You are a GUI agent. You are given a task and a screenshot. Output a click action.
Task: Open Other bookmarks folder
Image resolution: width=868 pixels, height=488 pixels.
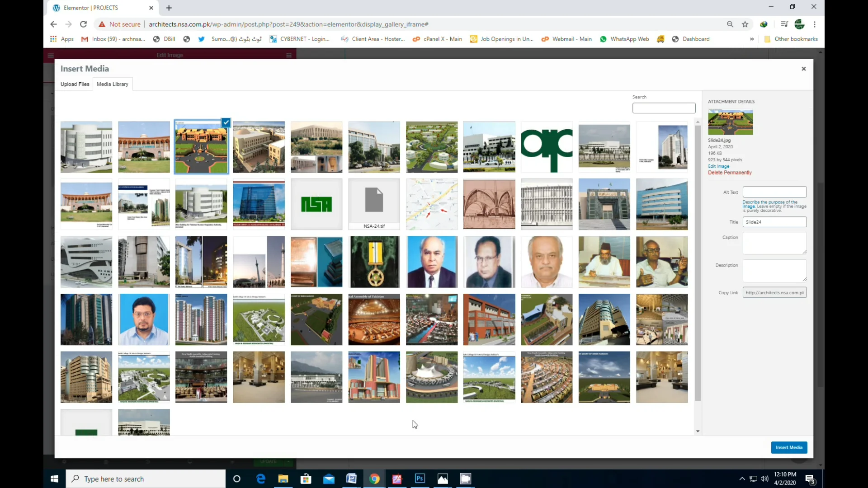[791, 39]
